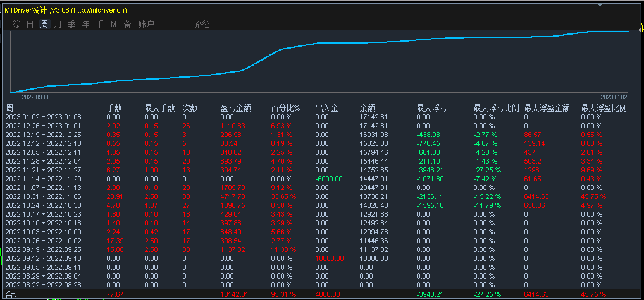Click the total percentage 95.31 %
This screenshot has height=300, width=644.
tap(283, 294)
